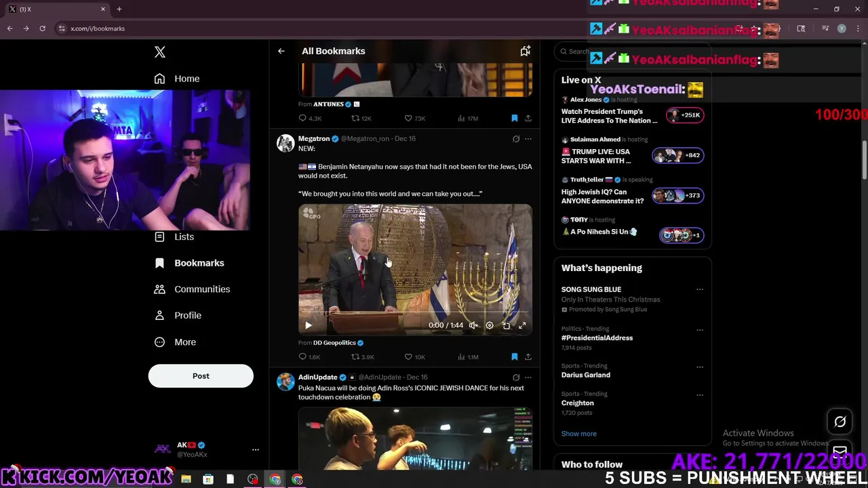
Task: Go back using the All Bookmarks back arrow
Action: pyautogui.click(x=281, y=51)
